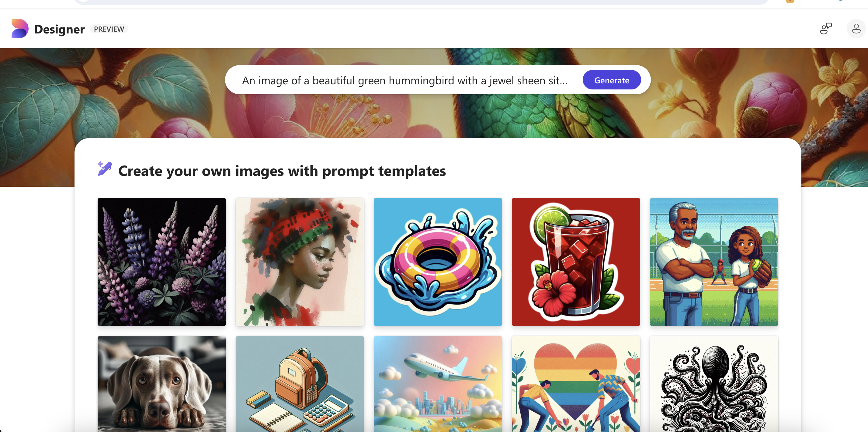Open the pixel art baseball scene template
Viewport: 868px width, 432px height.
[x=714, y=262]
